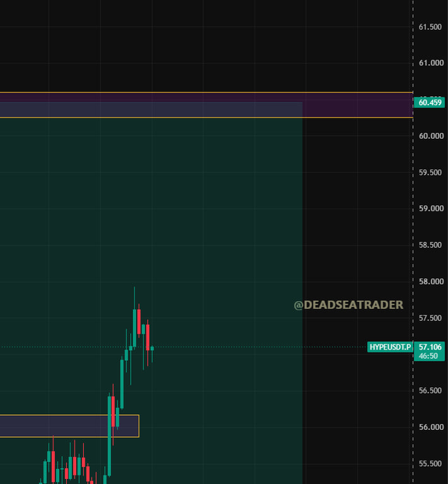Click the 56.000 price axis value
This screenshot has width=448, height=484.
point(431,427)
